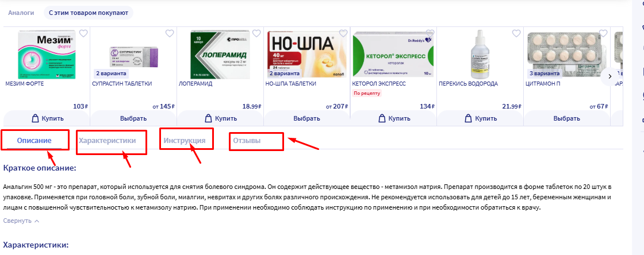Image resolution: width=644 pixels, height=255 pixels.
Task: Add Лоперамид to favorites heart
Action: coord(256,34)
